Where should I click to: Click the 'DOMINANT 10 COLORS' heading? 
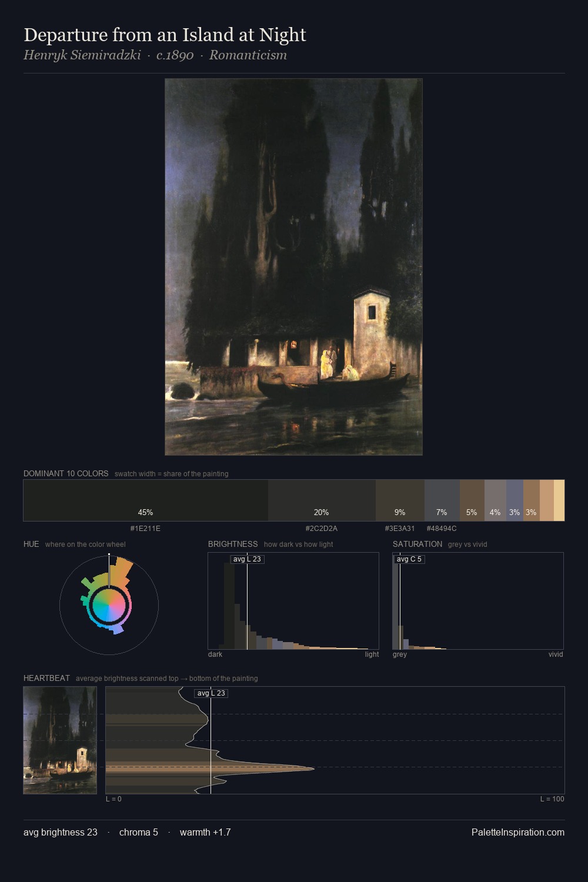pyautogui.click(x=66, y=473)
